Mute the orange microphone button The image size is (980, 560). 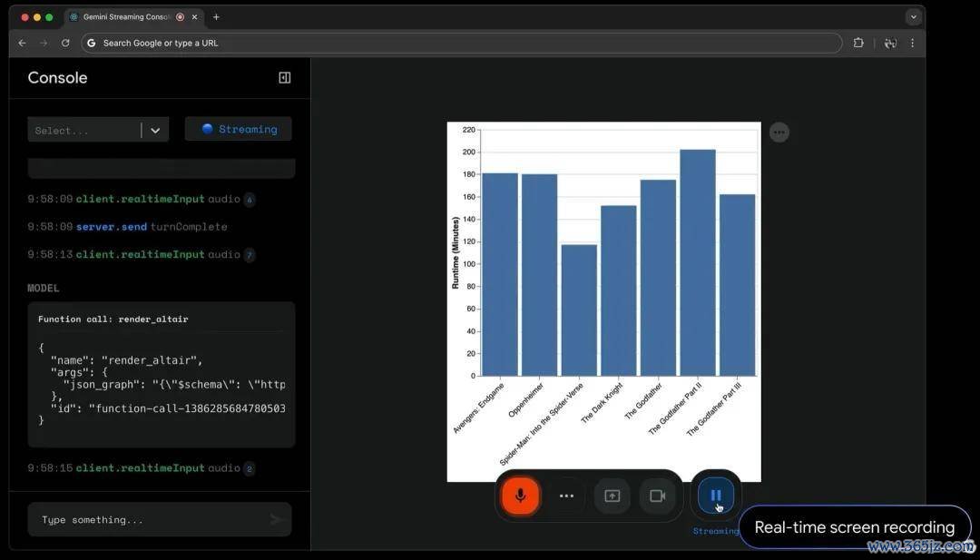[520, 496]
